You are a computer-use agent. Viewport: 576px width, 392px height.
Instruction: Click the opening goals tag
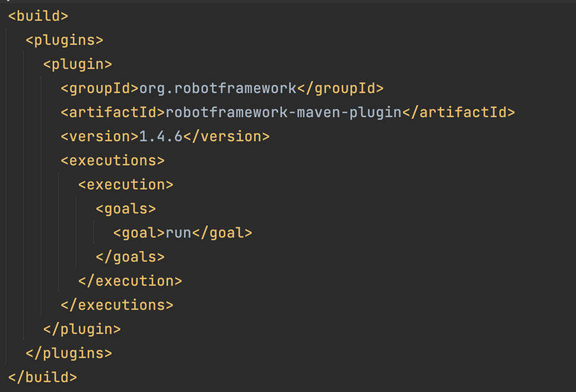(125, 209)
